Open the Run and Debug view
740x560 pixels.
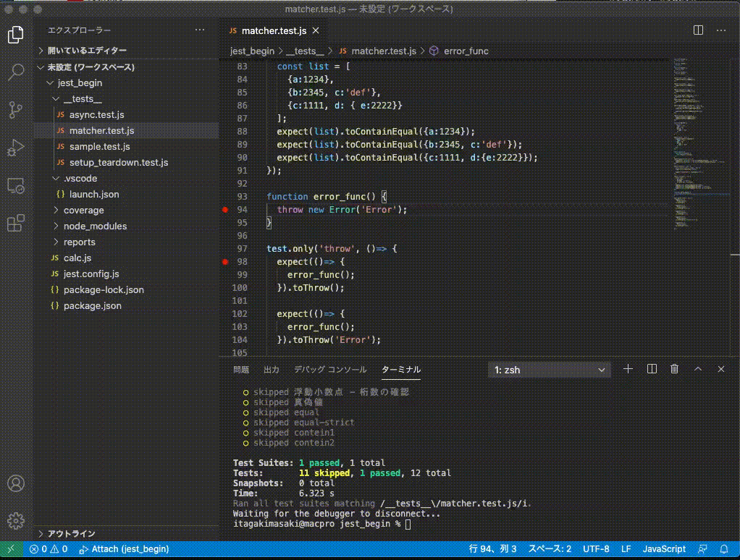coord(16,148)
